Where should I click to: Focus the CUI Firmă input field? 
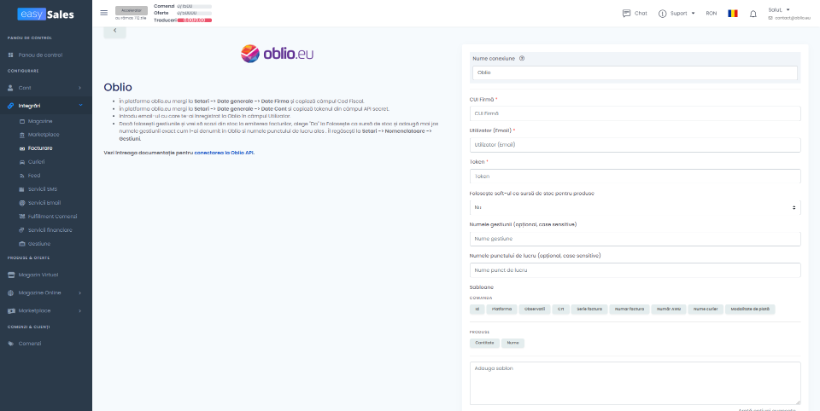(635, 113)
